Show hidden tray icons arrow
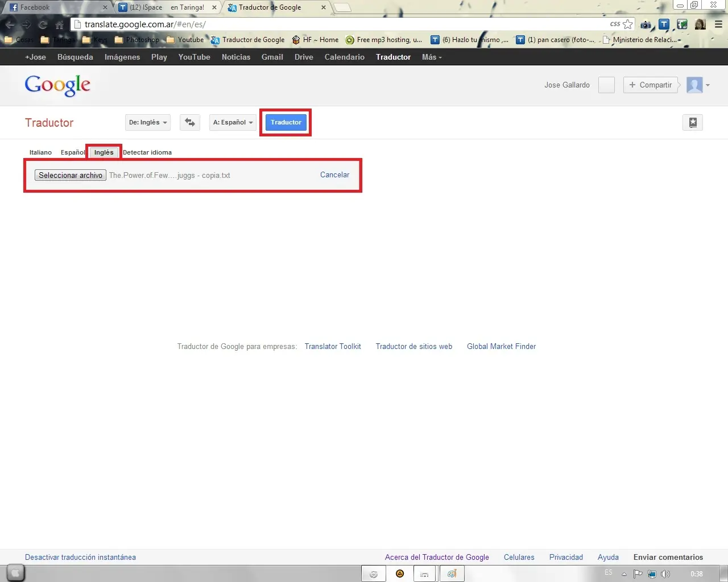The width and height of the screenshot is (728, 582). point(624,574)
